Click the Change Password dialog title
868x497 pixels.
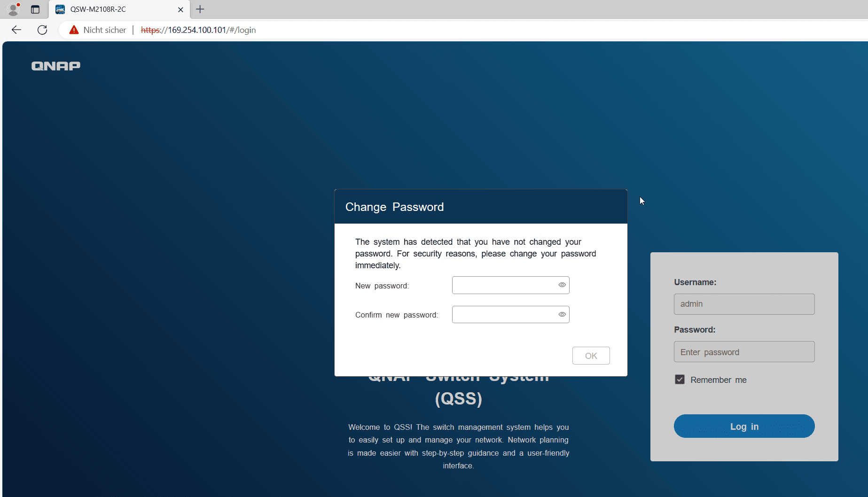[x=394, y=207]
